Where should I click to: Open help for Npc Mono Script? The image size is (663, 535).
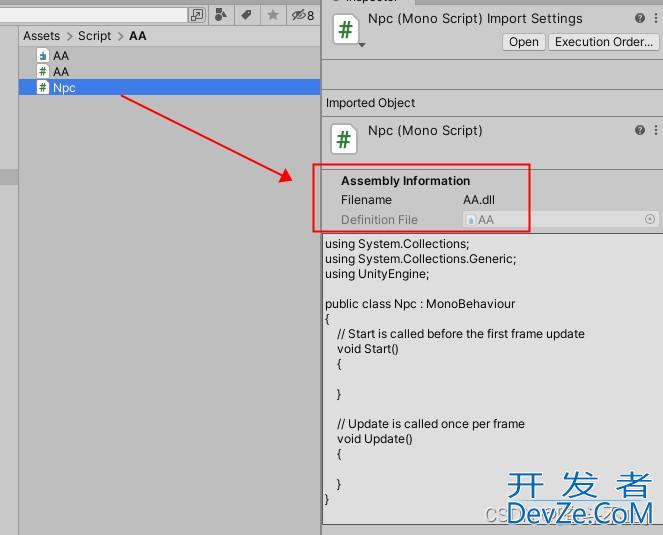[640, 130]
